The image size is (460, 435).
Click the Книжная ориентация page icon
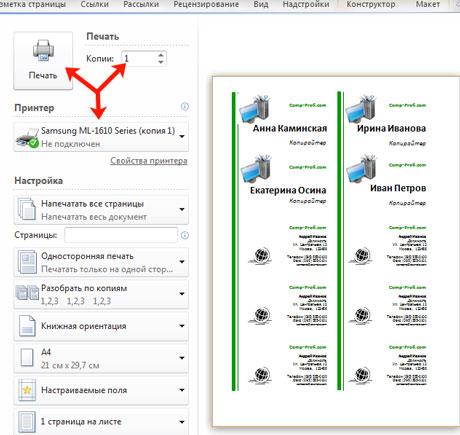[x=27, y=326]
